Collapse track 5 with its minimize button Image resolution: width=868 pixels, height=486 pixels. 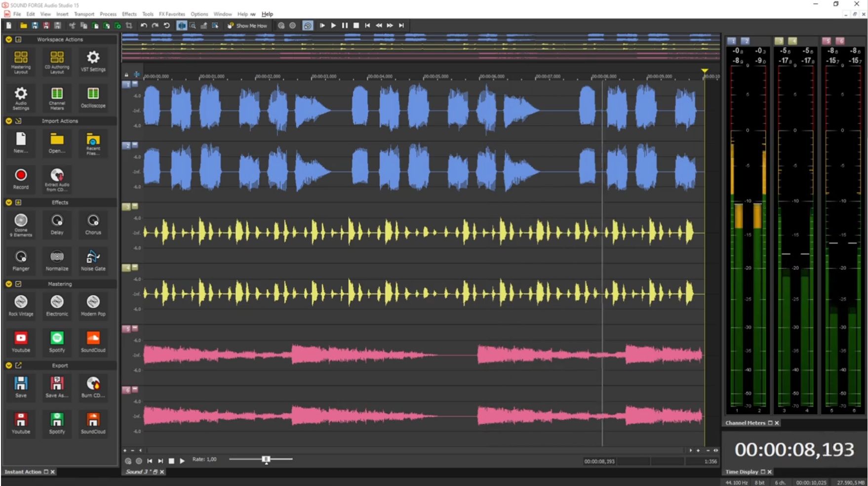point(134,328)
